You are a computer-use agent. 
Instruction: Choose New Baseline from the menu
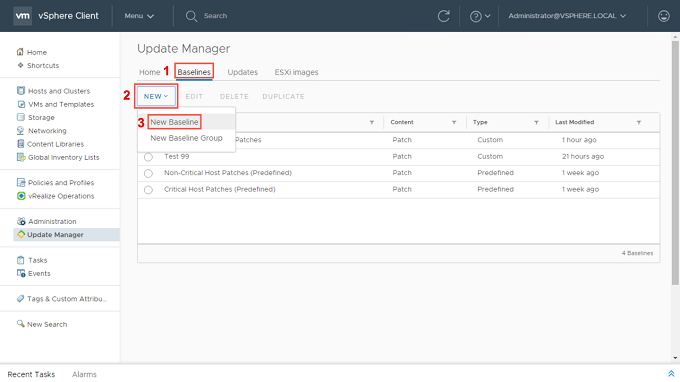174,122
